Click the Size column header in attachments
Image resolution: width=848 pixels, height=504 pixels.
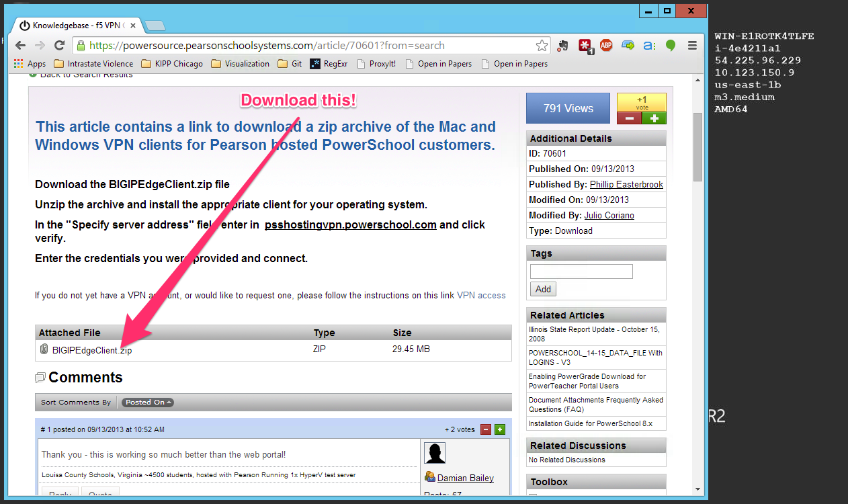click(402, 333)
